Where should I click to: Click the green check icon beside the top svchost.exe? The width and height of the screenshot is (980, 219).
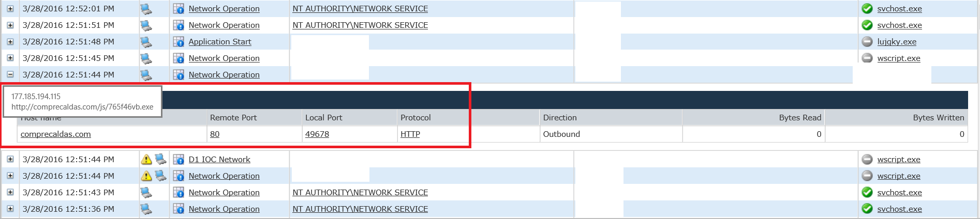coord(867,9)
